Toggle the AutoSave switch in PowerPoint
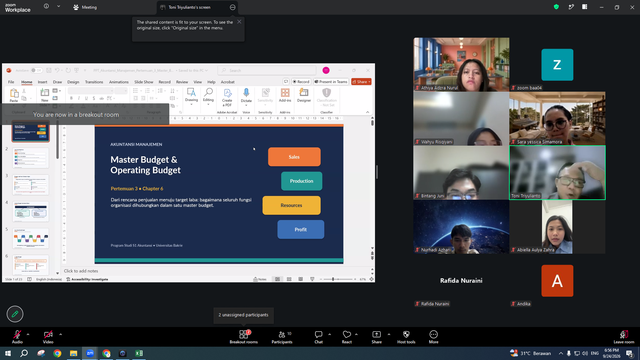 36,71
